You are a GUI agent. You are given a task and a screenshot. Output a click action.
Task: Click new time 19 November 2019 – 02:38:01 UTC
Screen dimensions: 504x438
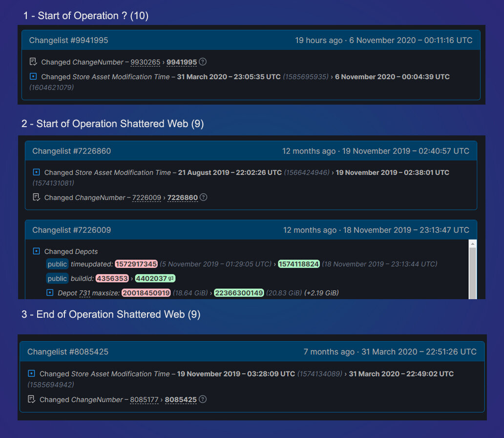pos(393,173)
